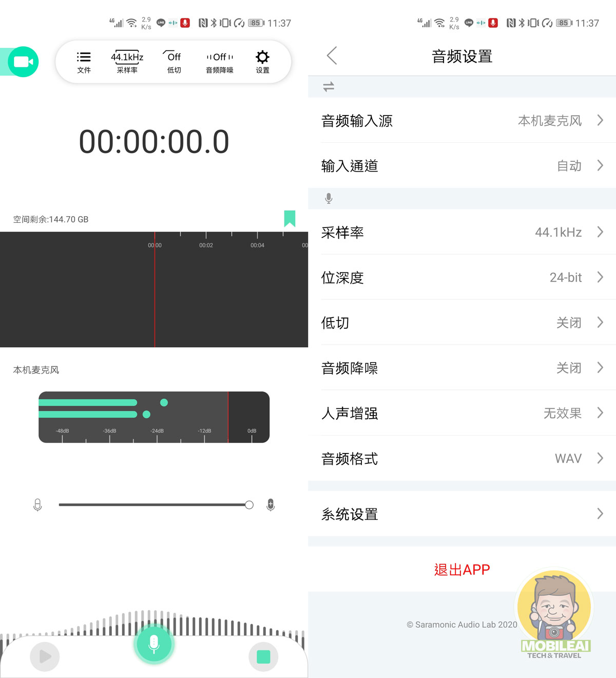
Task: Add a bookmark with the green flag
Action: point(290,218)
